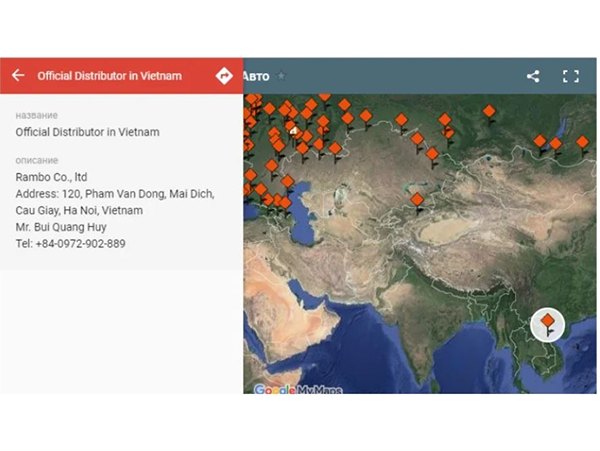The image size is (600, 451).
Task: Go back using the left arrow
Action: pyautogui.click(x=18, y=75)
